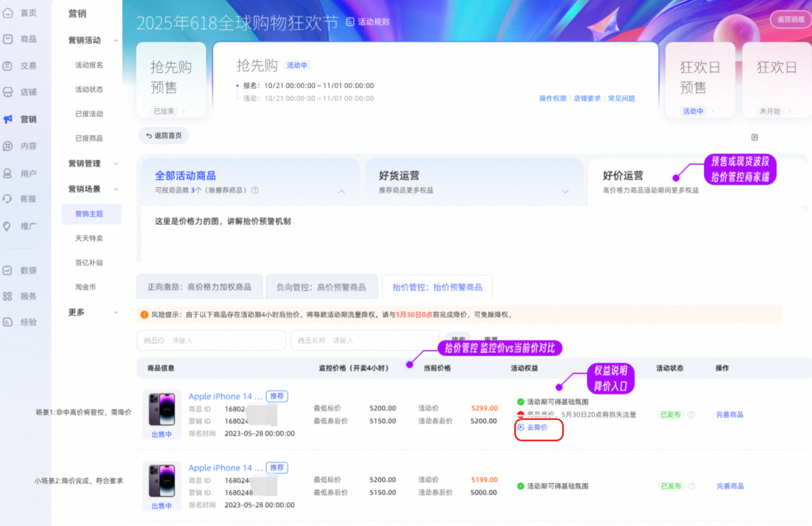The width and height of the screenshot is (812, 526).
Task: Click help icon beside 可报商品数
Action: tap(255, 190)
